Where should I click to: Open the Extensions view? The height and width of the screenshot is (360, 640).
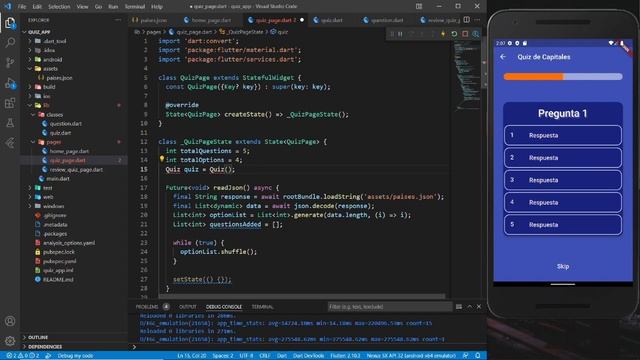click(10, 103)
